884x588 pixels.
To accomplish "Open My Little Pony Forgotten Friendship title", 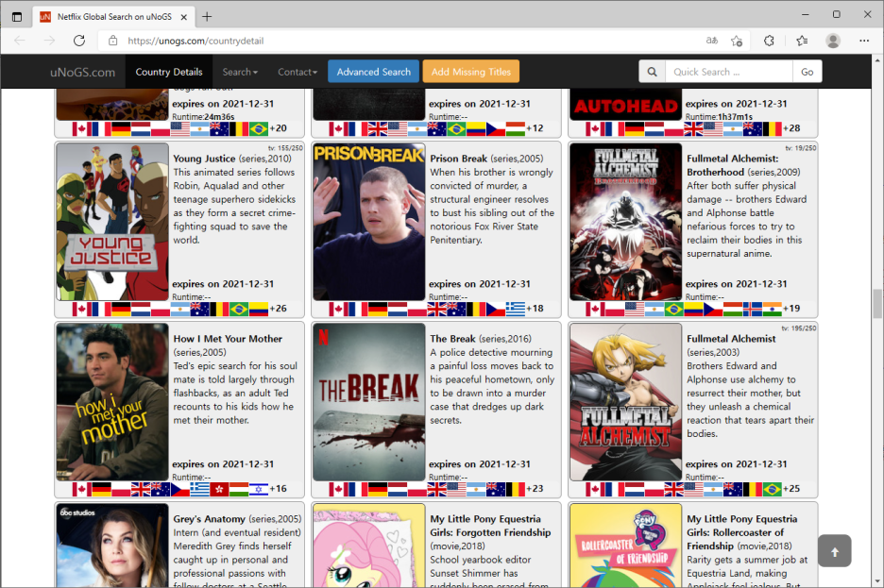I will pyautogui.click(x=490, y=526).
